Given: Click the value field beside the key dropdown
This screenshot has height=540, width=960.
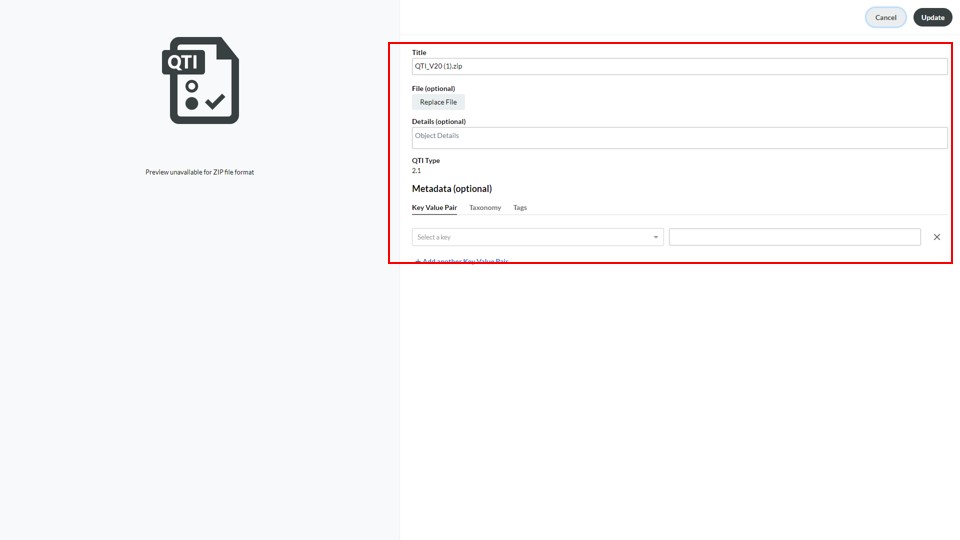Looking at the screenshot, I should 795,237.
